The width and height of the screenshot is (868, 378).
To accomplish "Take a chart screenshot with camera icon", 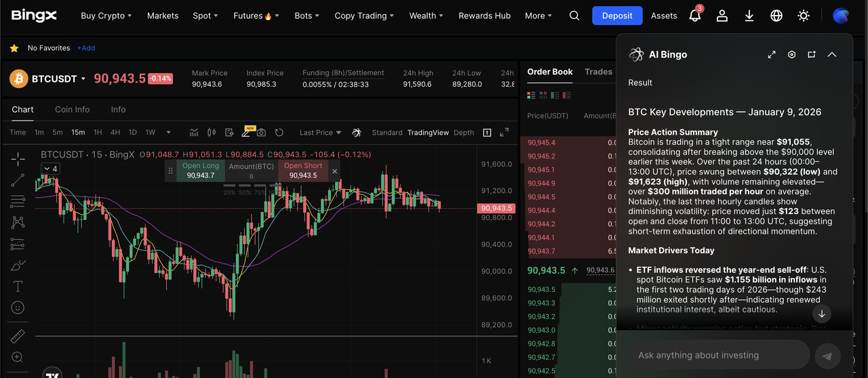I will [x=261, y=133].
